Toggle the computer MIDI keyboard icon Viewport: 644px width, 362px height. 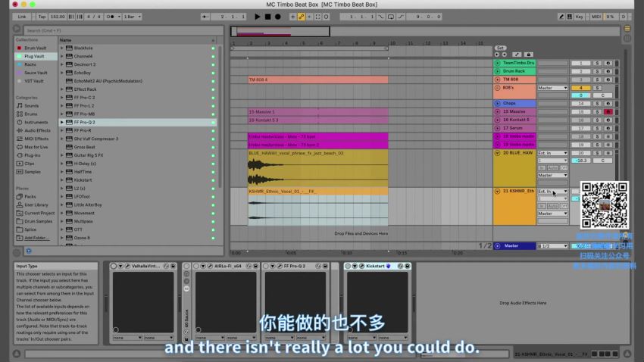point(570,17)
